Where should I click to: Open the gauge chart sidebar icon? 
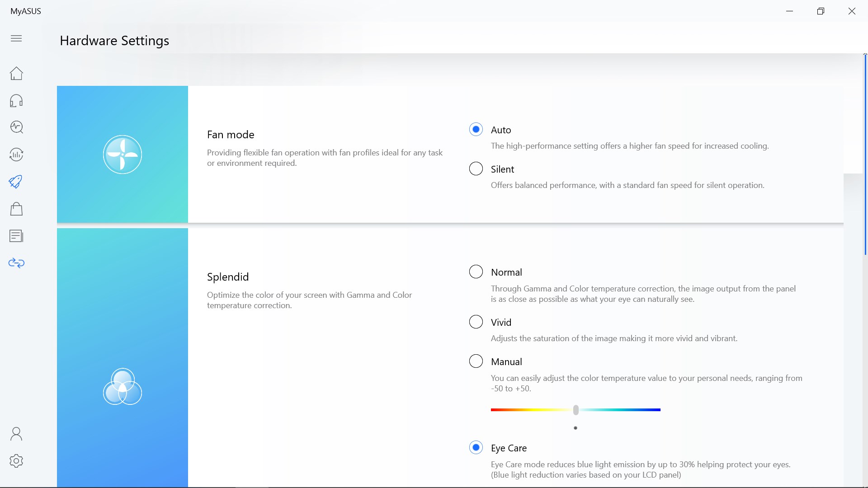point(16,155)
